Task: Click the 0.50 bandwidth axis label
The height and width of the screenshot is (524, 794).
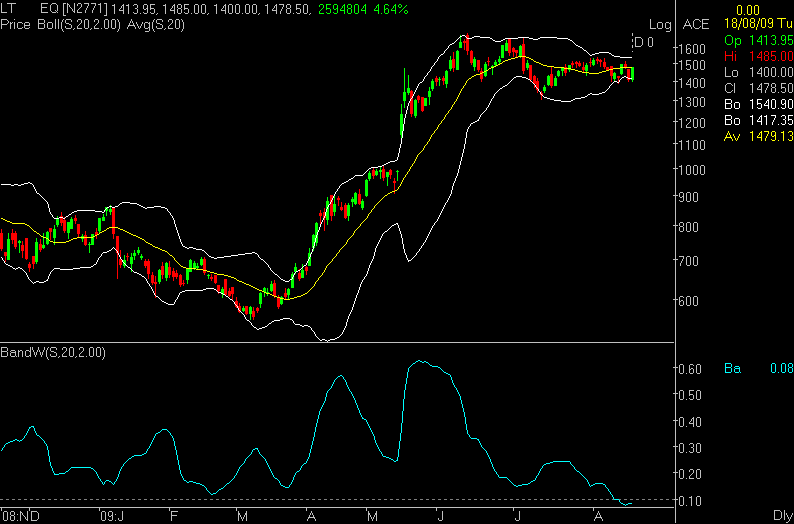Action: point(690,395)
